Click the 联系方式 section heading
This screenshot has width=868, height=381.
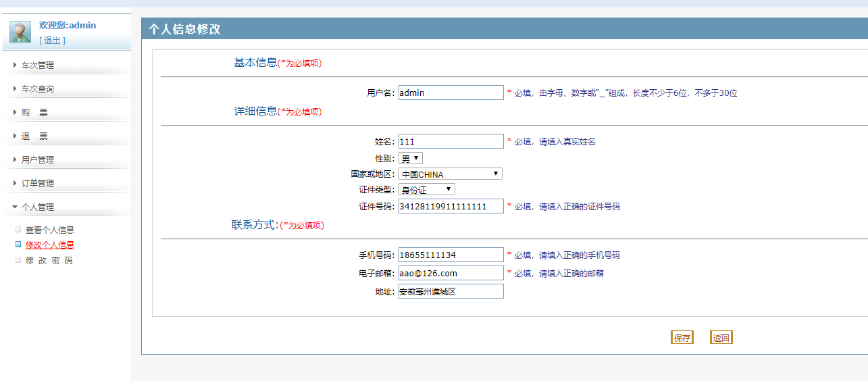pyautogui.click(x=255, y=224)
